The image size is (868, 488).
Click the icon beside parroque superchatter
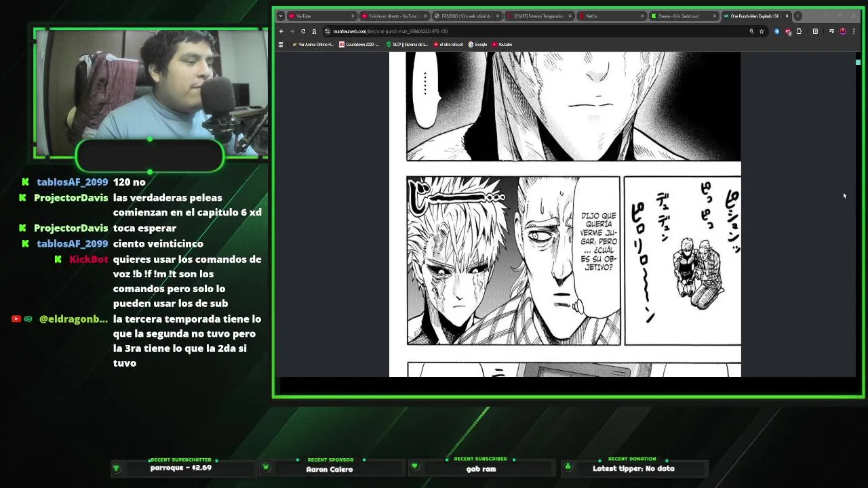pos(116,468)
